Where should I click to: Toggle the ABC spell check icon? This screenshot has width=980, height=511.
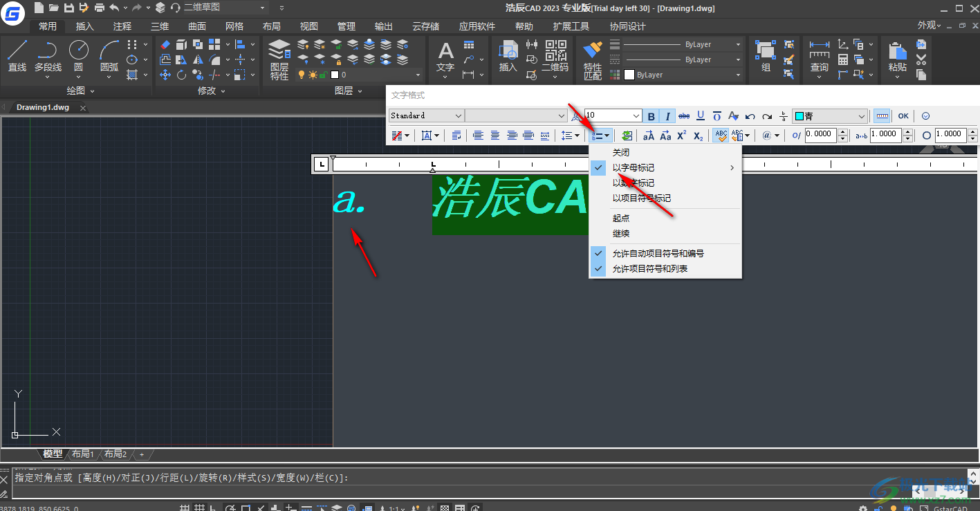tap(721, 136)
